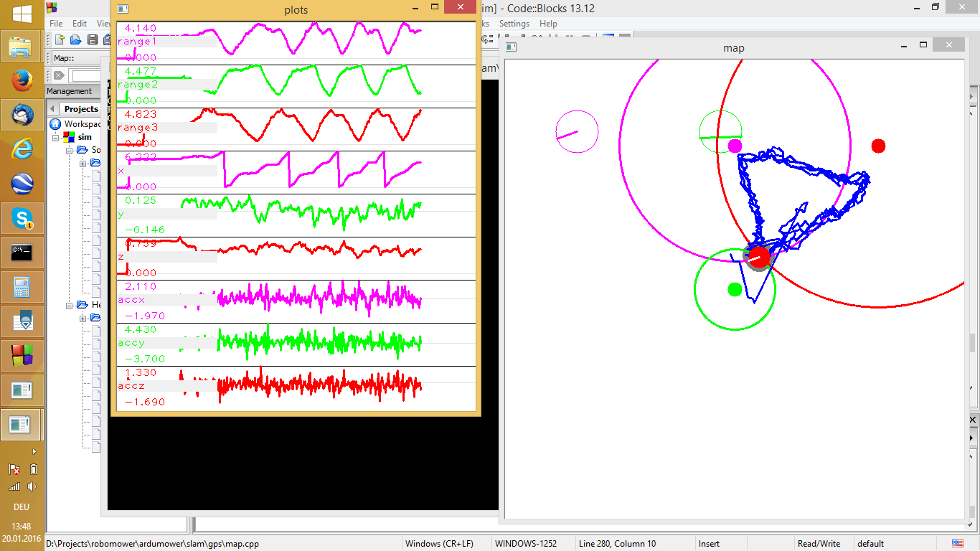
Task: Click battery status tray icon
Action: [x=33, y=470]
